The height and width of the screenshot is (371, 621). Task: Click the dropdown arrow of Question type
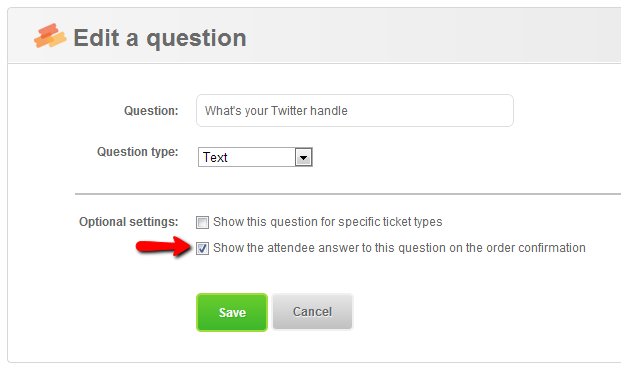pyautogui.click(x=303, y=157)
